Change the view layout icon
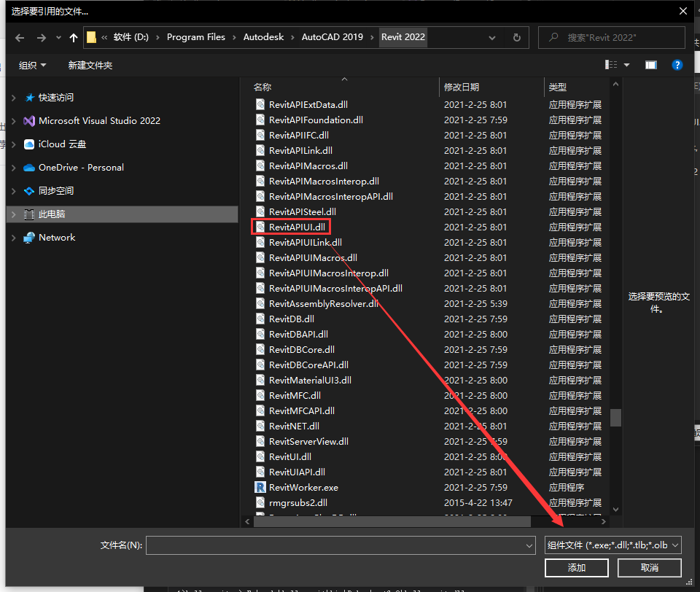700x592 pixels. [611, 65]
